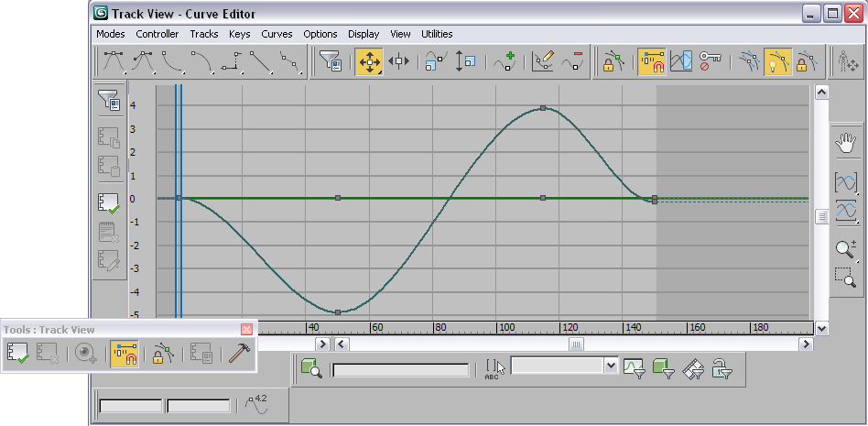Screen dimensions: 868x426
Task: Toggle Lock Tangents in top toolbar
Action: (x=807, y=61)
